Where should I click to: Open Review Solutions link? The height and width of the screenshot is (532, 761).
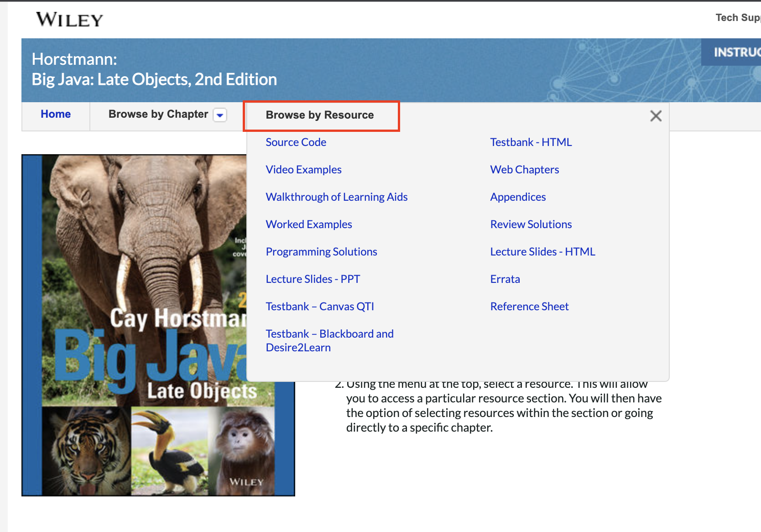coord(531,224)
